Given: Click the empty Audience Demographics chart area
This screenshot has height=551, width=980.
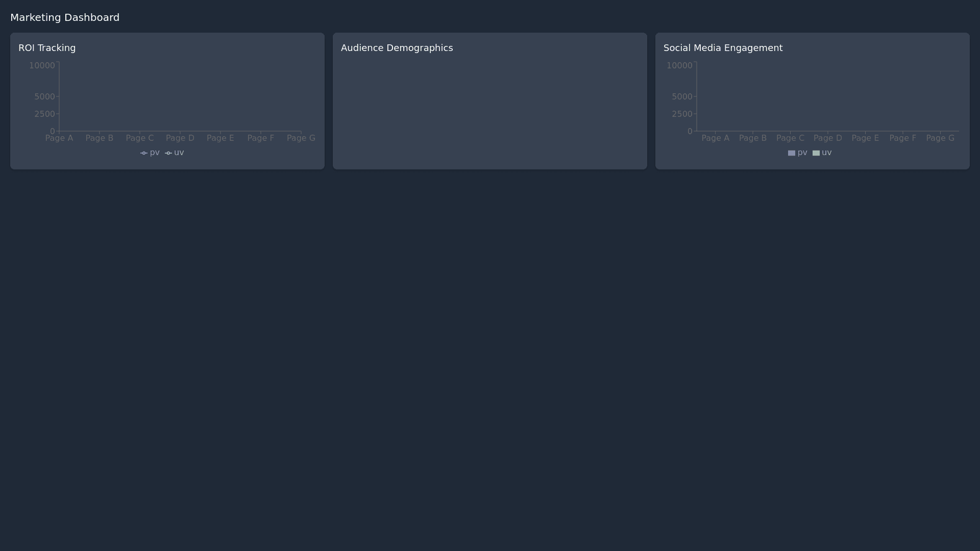Looking at the screenshot, I should point(489,110).
